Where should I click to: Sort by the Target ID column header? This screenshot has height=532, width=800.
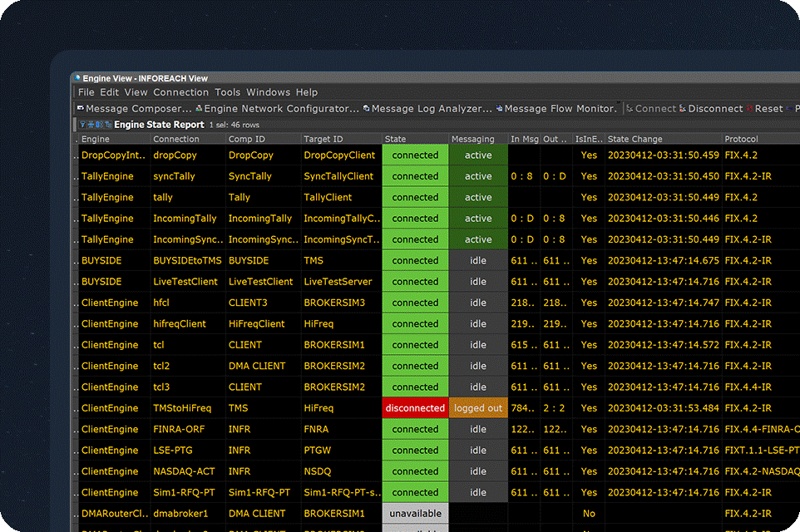(x=341, y=139)
